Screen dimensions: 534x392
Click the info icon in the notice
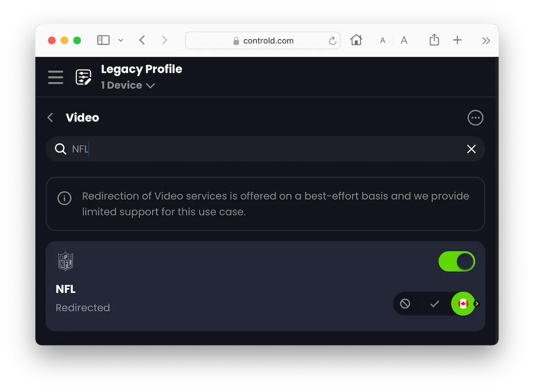tap(65, 198)
